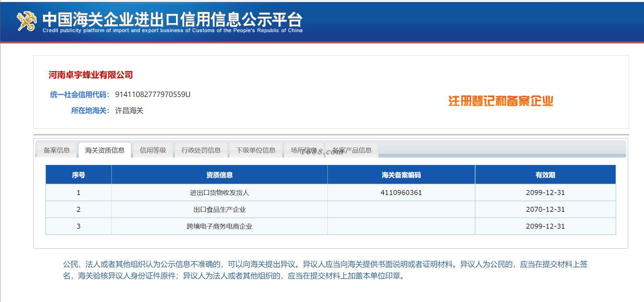Switch to the 备案产品信息 tab
This screenshot has height=302, width=644.
click(x=352, y=150)
